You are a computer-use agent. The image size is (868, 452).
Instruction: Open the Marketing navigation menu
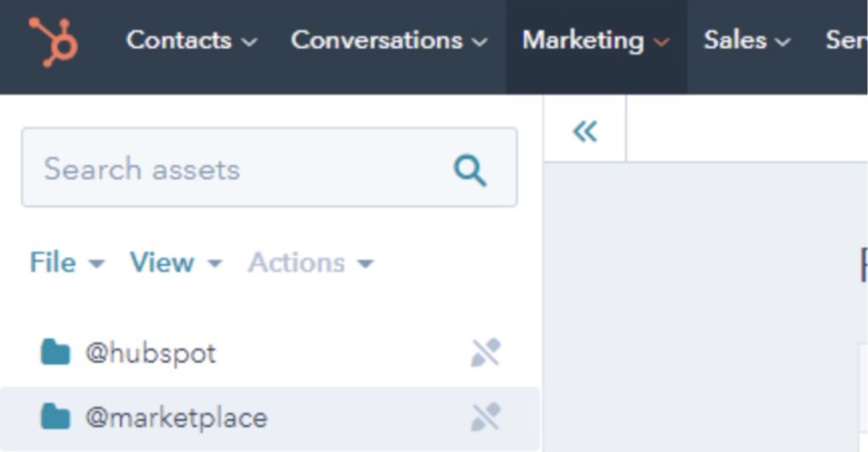[x=596, y=41]
